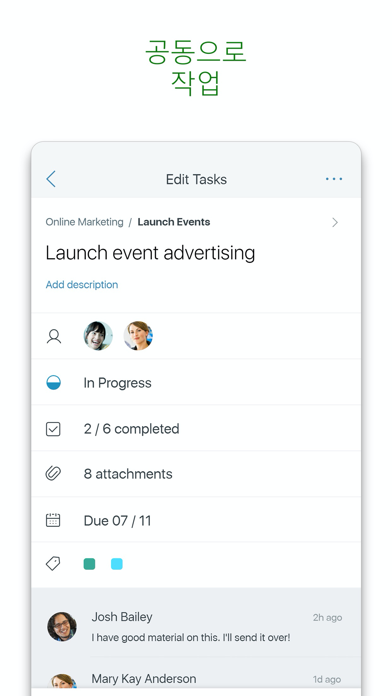Click the half-filled progress status icon

[x=53, y=383]
